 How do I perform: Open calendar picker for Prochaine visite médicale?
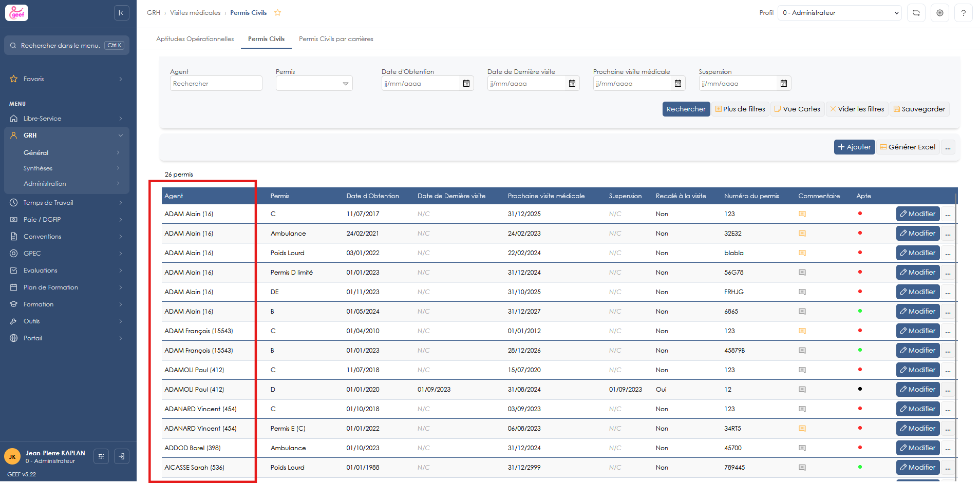[x=678, y=83]
